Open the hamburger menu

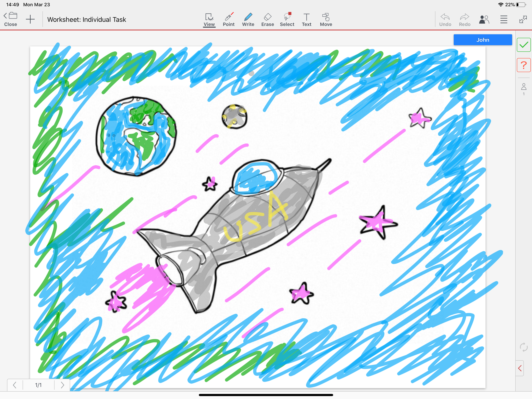click(x=504, y=19)
